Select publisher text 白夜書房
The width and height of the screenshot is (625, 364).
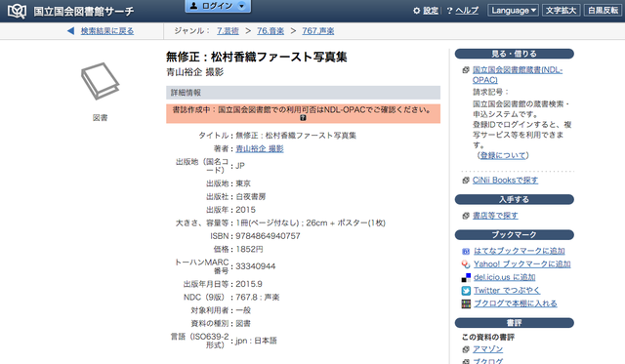point(251,196)
